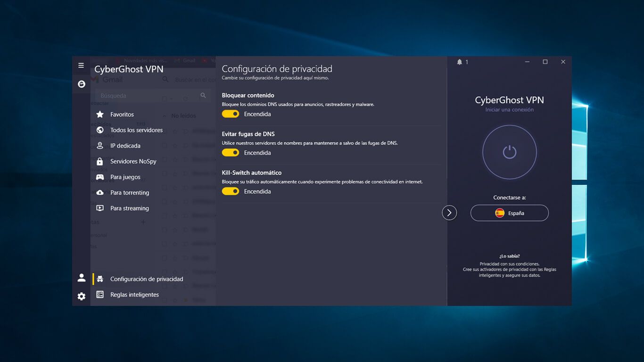Turn off Evitar fugas de DNS toggle
Screen dimensions: 644x362
[x=231, y=153]
